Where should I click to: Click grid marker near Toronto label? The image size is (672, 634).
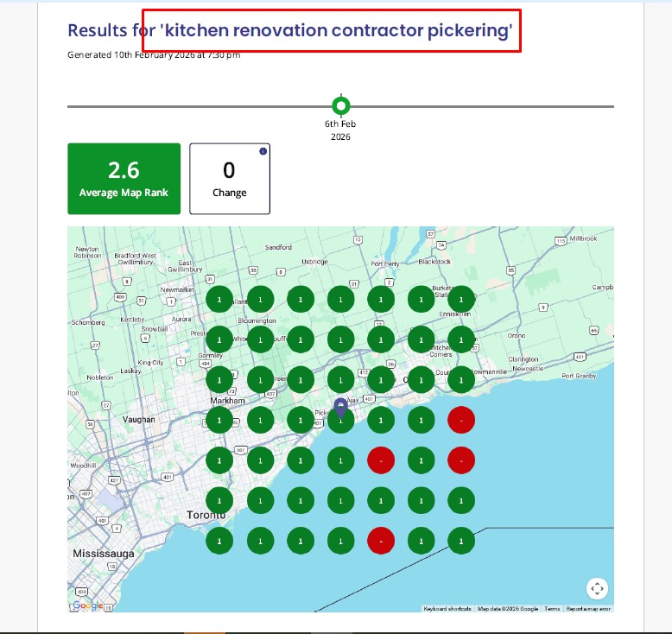(219, 500)
